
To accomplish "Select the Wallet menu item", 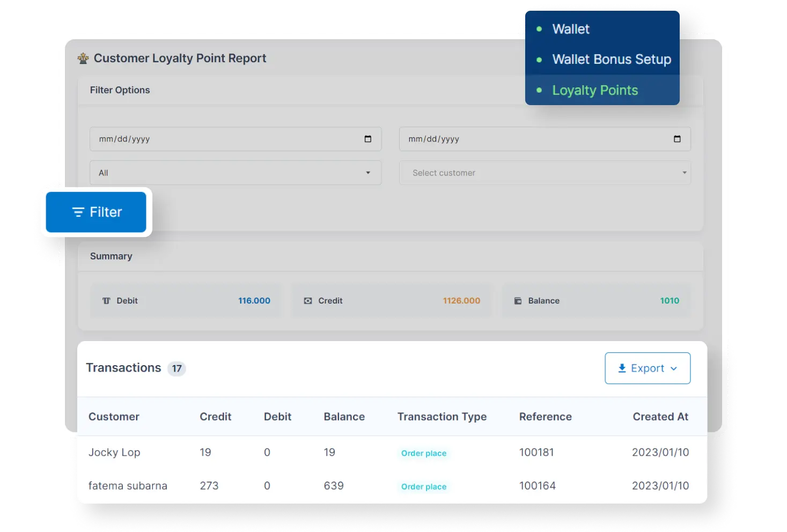I will 570,29.
